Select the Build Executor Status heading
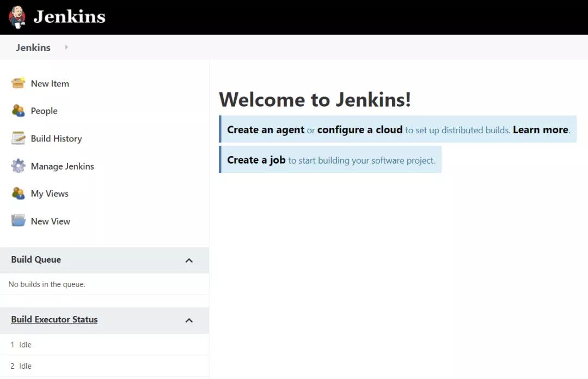Viewport: 588px width, 379px height. [x=54, y=320]
